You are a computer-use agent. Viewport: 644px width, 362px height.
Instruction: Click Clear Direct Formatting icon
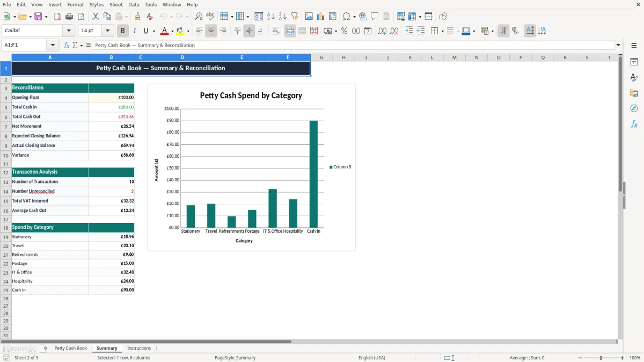[x=149, y=17]
